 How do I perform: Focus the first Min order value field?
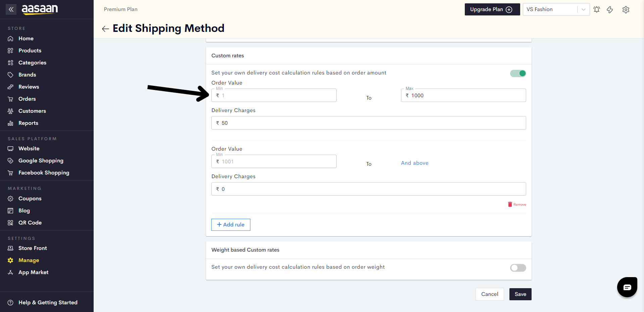coord(274,95)
